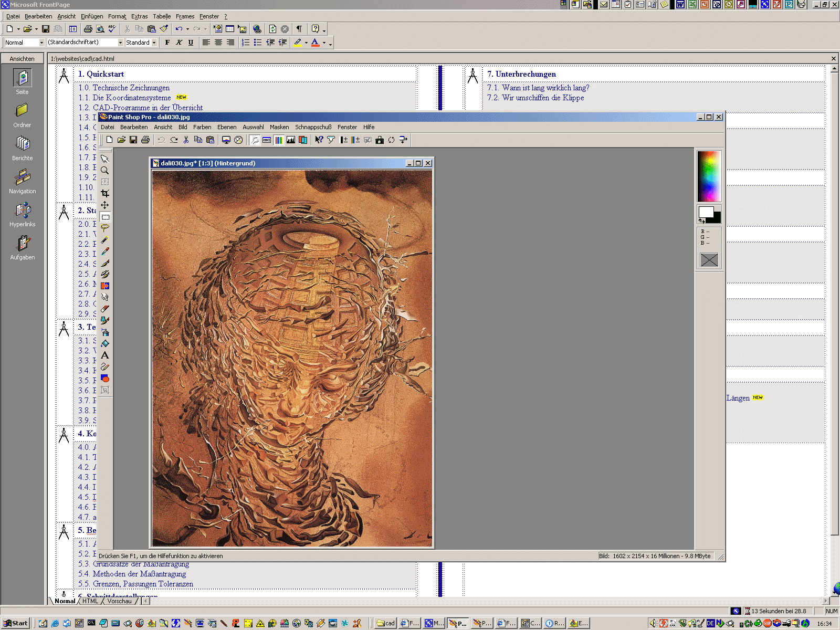The height and width of the screenshot is (630, 840).
Task: Open the Standard font size dropdown
Action: pyautogui.click(x=154, y=43)
